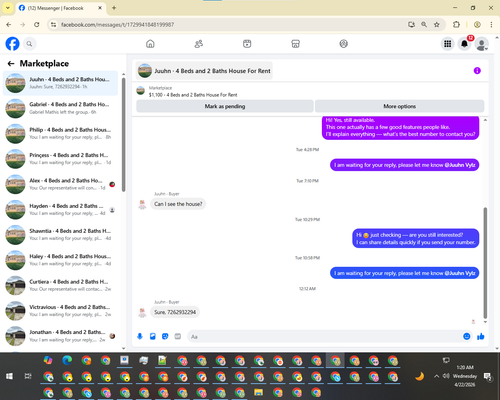Image resolution: width=500 pixels, height=400 pixels.
Task: Select the Gabriel conversation
Action: point(60,108)
